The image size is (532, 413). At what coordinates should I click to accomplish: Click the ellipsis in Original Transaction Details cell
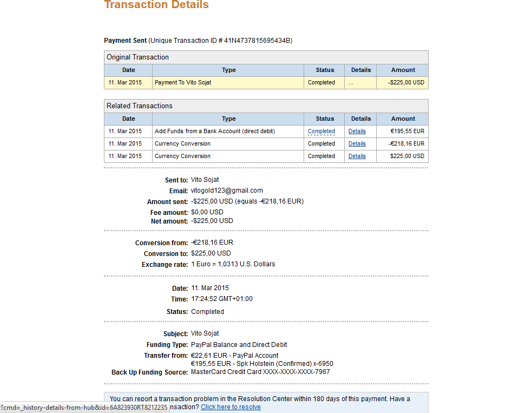tap(351, 83)
